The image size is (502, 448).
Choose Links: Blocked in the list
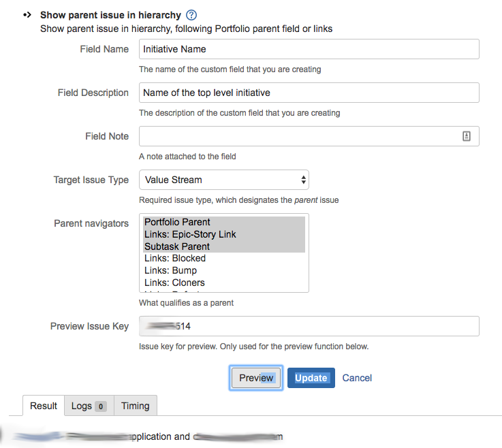click(175, 258)
